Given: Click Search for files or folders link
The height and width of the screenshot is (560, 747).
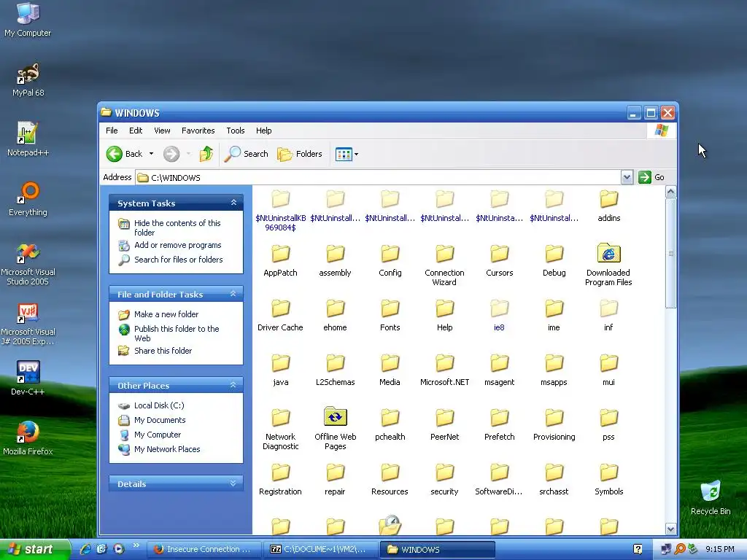Looking at the screenshot, I should [179, 260].
